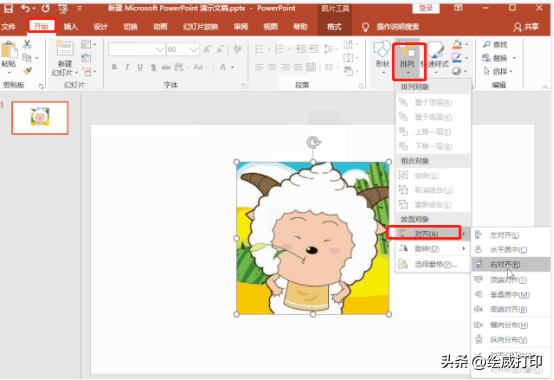
Task: Open Select (选择) dropdown
Action: click(x=498, y=71)
